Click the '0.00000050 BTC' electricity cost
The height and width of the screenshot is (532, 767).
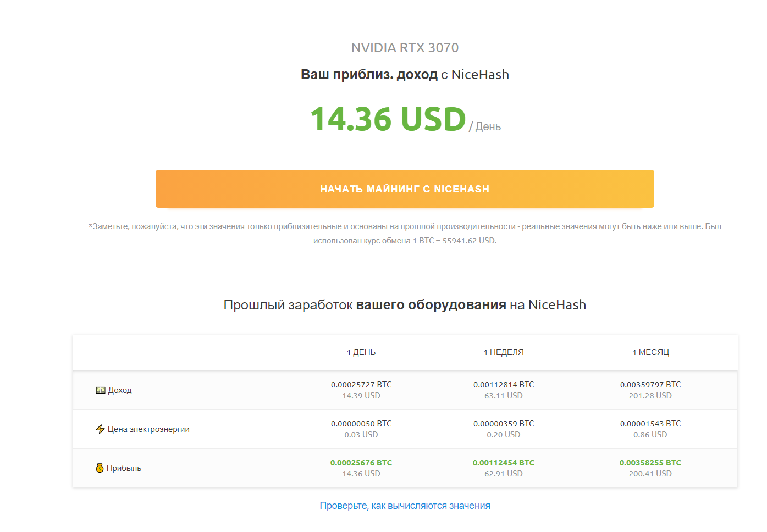coord(361,424)
